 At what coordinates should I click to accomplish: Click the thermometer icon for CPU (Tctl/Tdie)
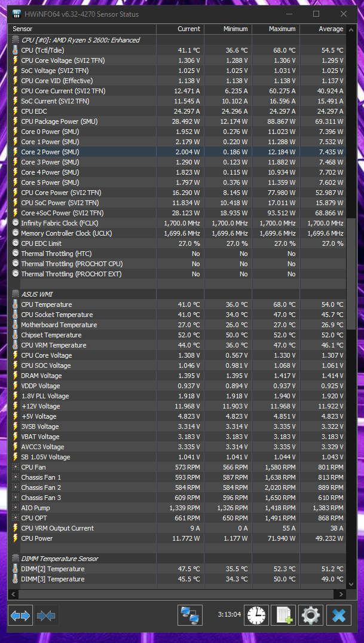15,50
